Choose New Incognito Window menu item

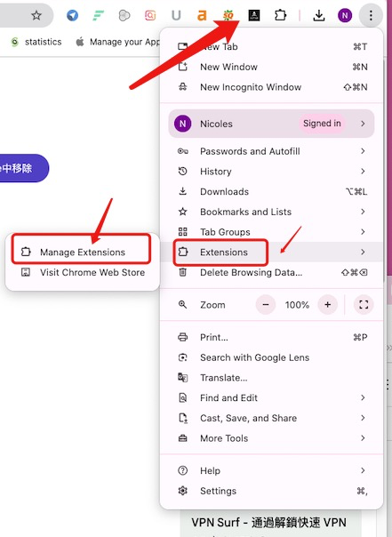tap(271, 87)
